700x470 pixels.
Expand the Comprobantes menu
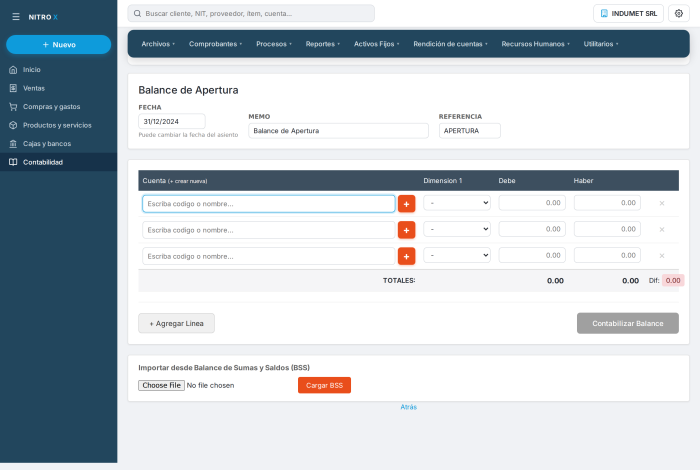pos(215,44)
